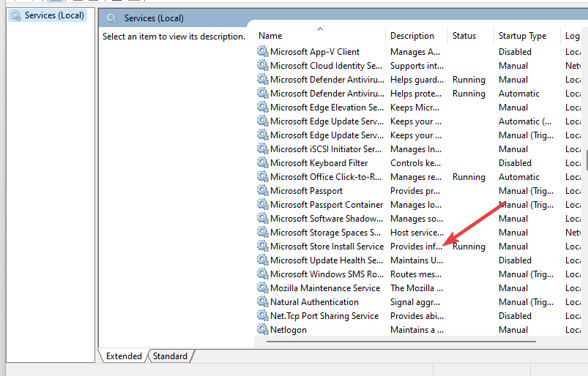Click the gear icon next to Microsoft Keyboard Filter

262,162
